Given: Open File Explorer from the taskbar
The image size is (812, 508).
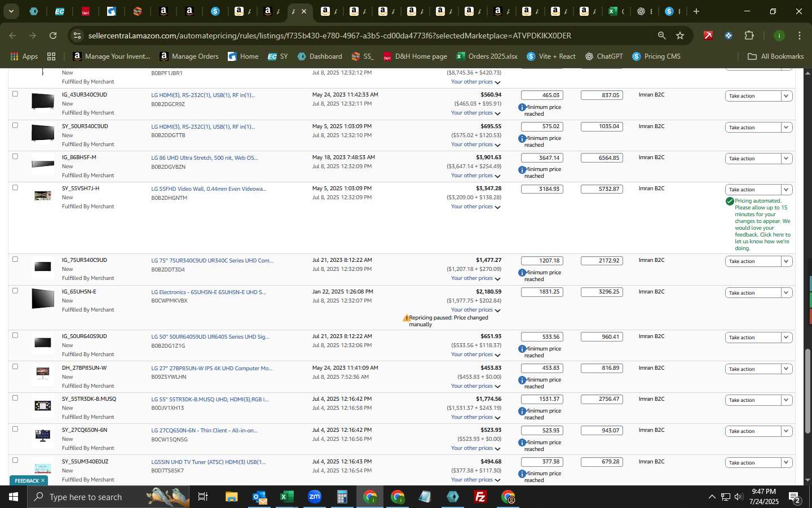Looking at the screenshot, I should click(x=231, y=497).
